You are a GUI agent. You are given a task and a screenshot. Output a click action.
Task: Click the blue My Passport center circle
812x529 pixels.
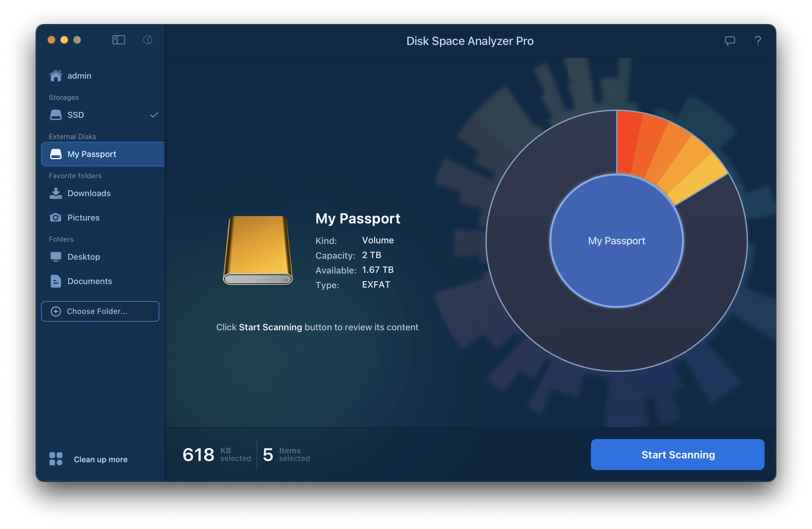[616, 241]
